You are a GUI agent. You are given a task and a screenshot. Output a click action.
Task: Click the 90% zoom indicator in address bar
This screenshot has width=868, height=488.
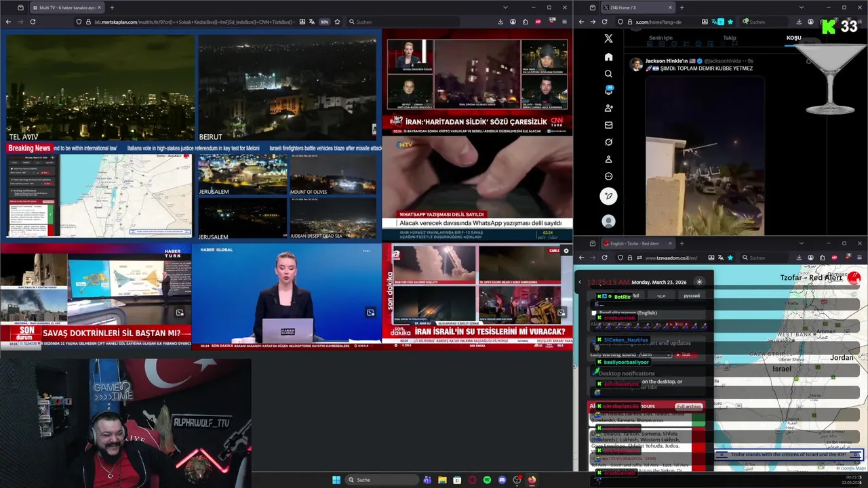click(x=324, y=22)
